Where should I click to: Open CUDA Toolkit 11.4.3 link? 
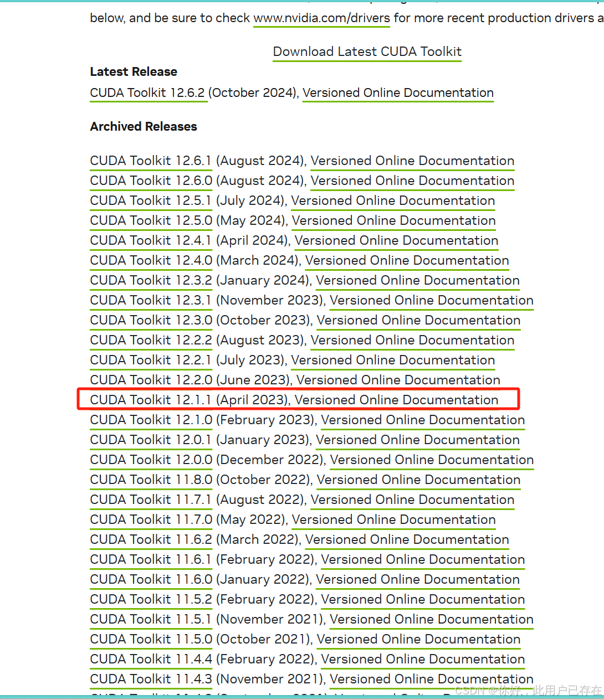pyautogui.click(x=151, y=679)
